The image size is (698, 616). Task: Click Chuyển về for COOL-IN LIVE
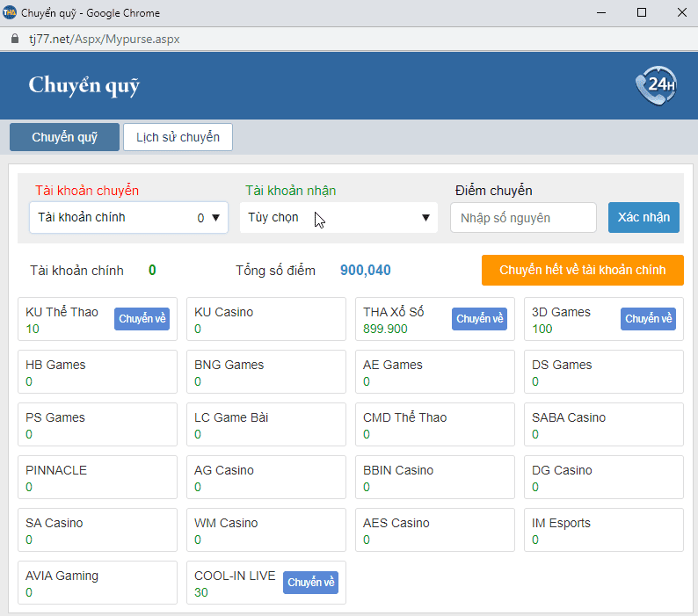310,583
